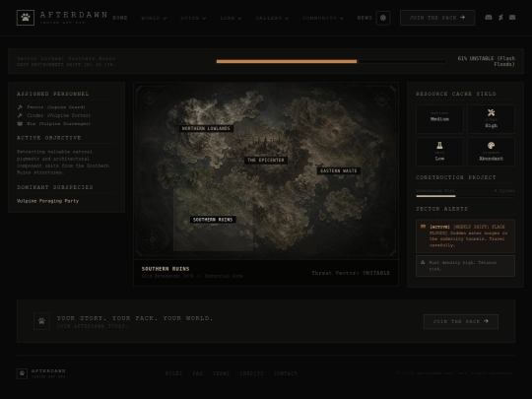Open the News nav item
This screenshot has height=399, width=532.
pyautogui.click(x=365, y=18)
